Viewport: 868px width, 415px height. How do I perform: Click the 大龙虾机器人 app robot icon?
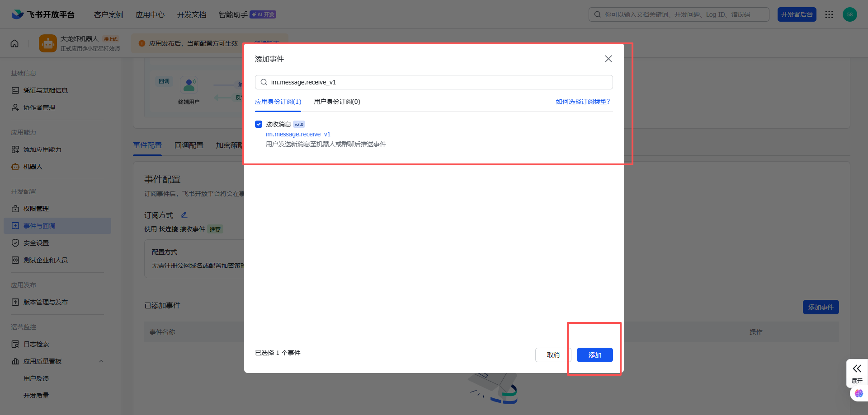pos(48,43)
